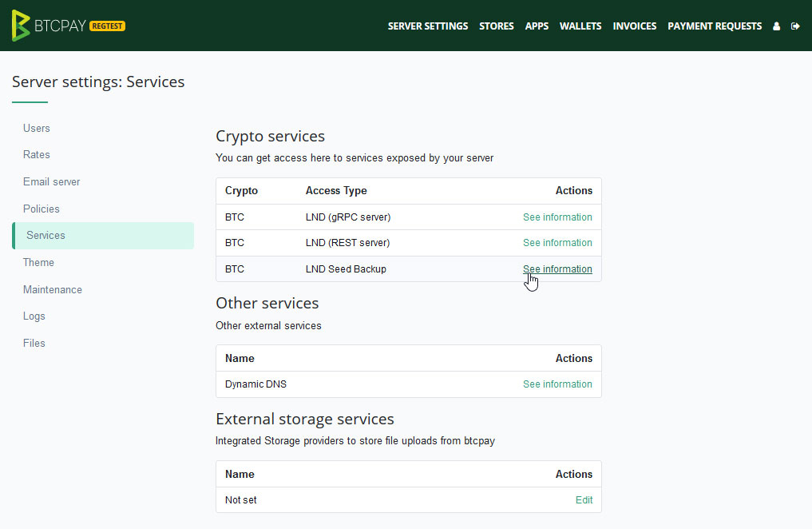Open the Stores menu item

497,26
